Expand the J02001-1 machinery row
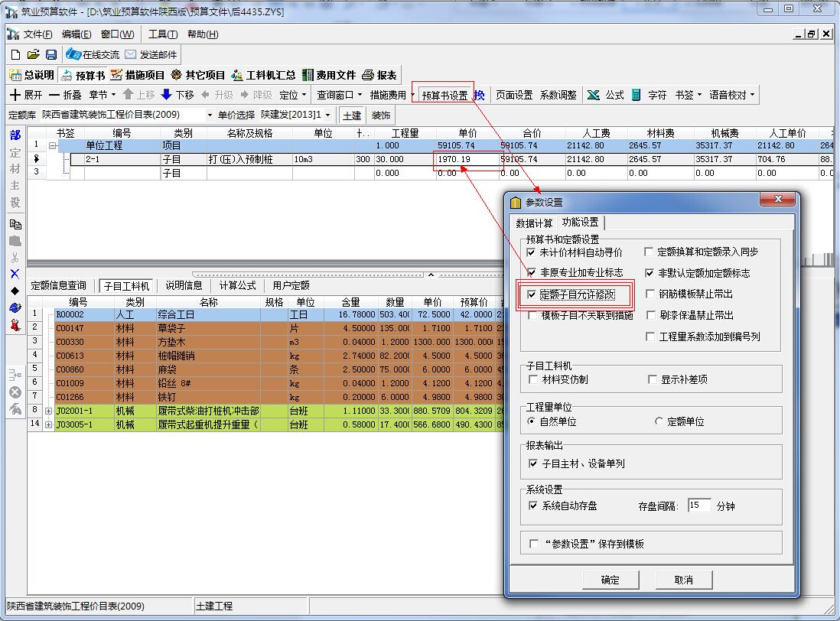 coord(48,411)
